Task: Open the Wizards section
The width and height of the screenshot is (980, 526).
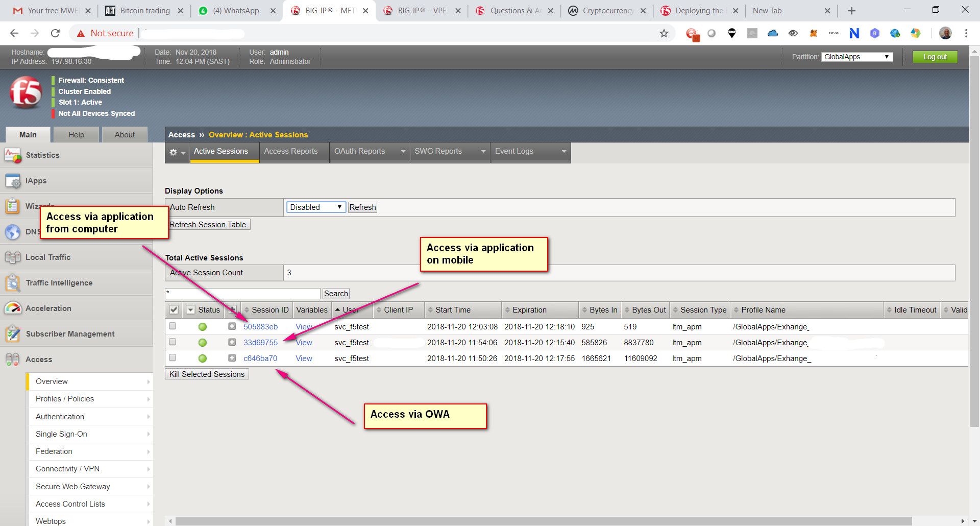Action: (x=13, y=206)
